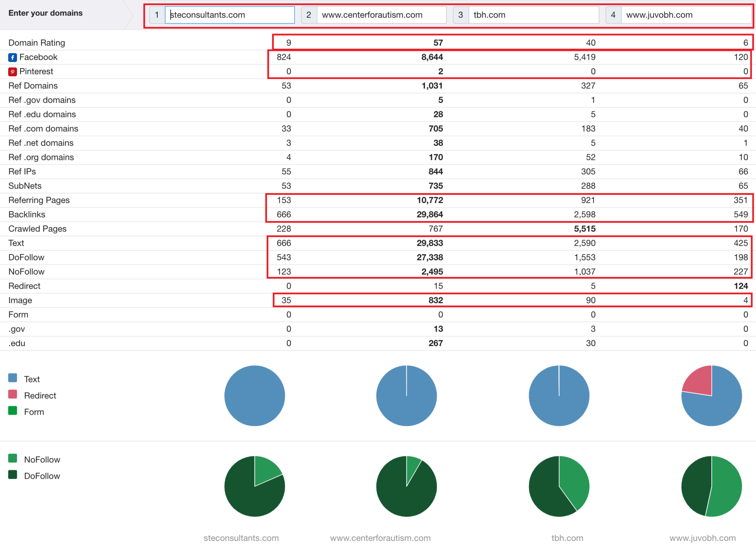Click the Referring Pages row label
Image resolution: width=756 pixels, height=545 pixels.
pyautogui.click(x=39, y=200)
